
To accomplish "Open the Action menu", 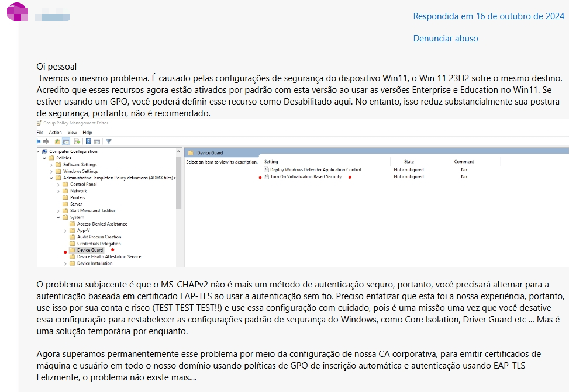I will [x=55, y=133].
